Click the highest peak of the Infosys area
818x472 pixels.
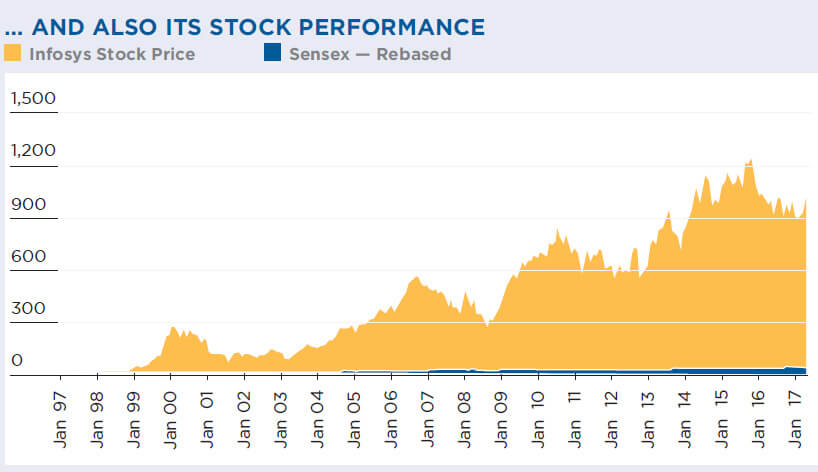pos(749,162)
